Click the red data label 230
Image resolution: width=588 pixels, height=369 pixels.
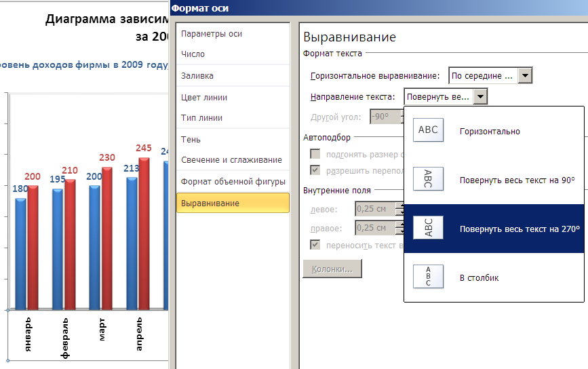click(x=107, y=157)
